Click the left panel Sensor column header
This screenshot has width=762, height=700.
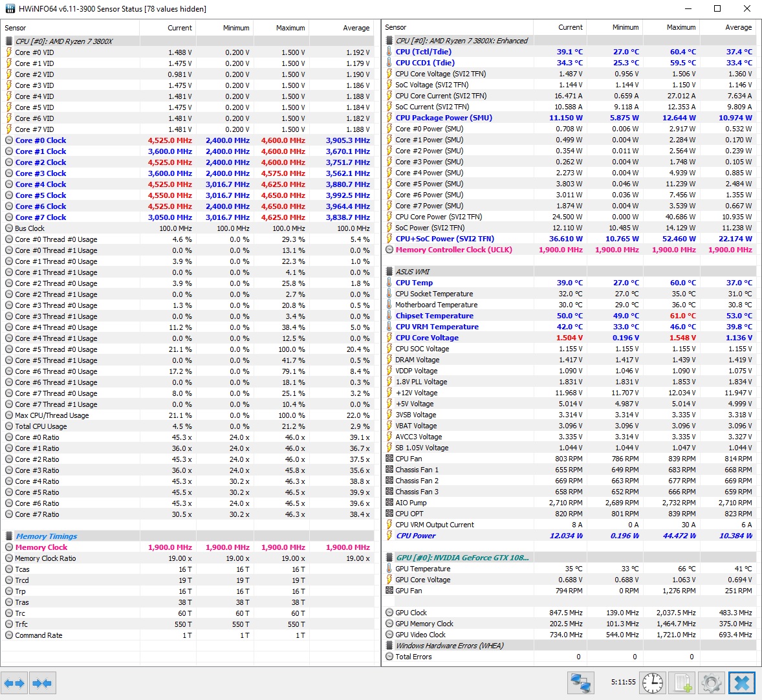click(70, 28)
